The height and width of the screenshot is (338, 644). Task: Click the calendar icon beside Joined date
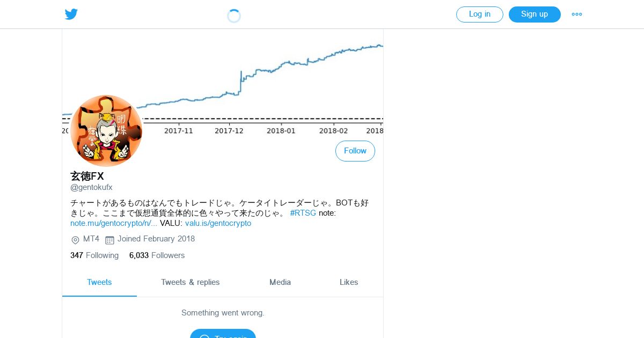pyautogui.click(x=109, y=240)
